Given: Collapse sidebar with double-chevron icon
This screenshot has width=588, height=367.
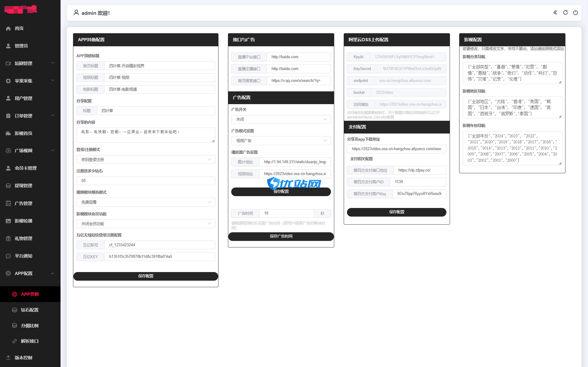Looking at the screenshot, I should [x=555, y=12].
